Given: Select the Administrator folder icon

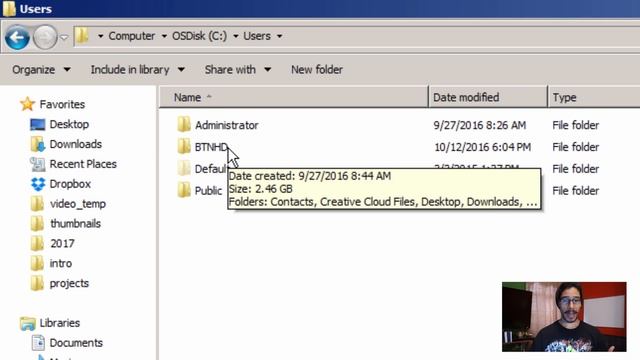Looking at the screenshot, I should click(x=184, y=124).
